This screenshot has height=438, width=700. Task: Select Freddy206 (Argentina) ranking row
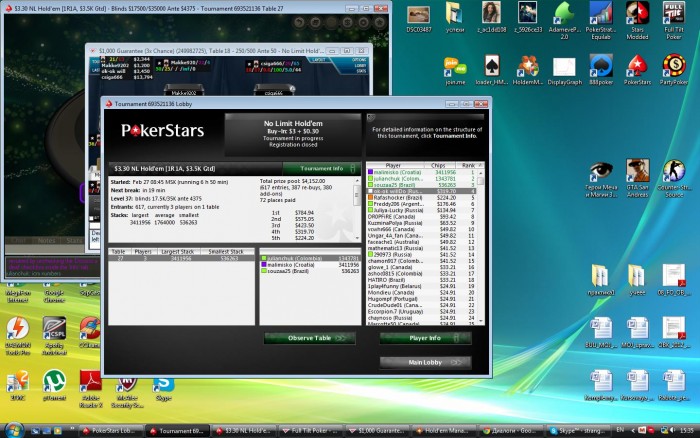pos(421,204)
